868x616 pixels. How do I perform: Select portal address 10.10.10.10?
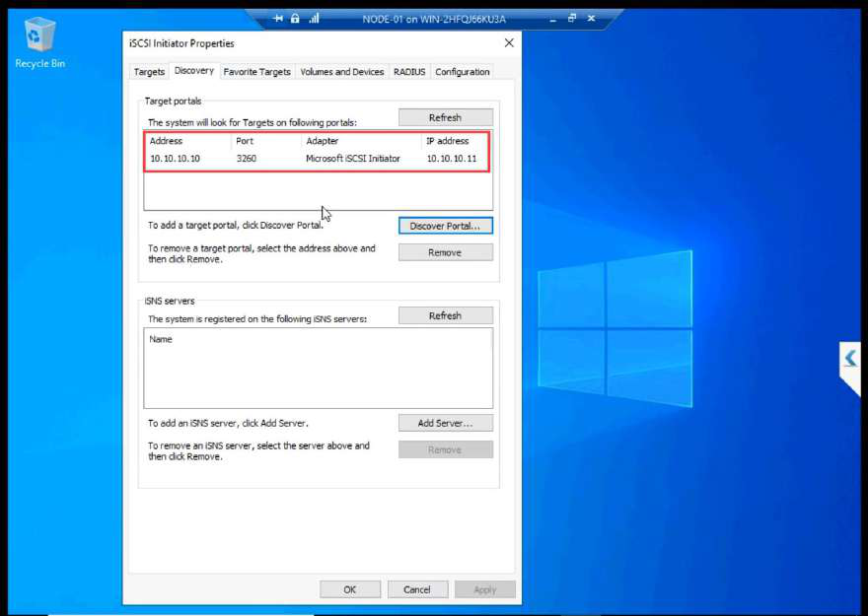click(175, 159)
